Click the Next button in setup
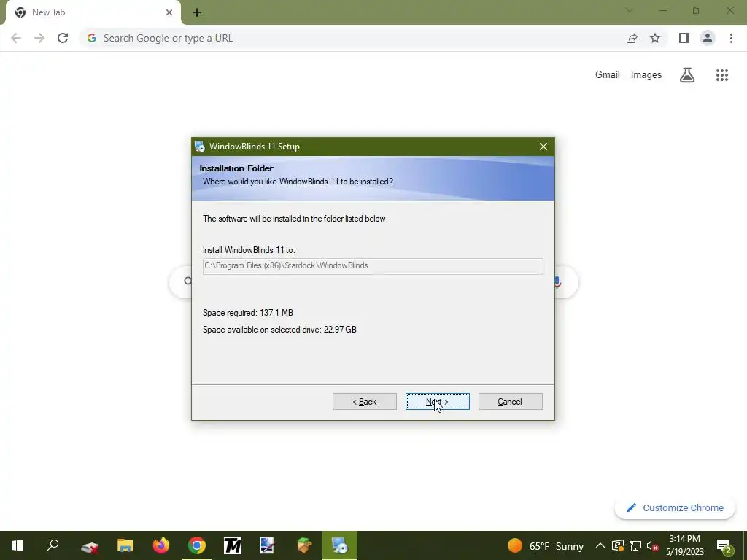The width and height of the screenshot is (747, 560). coord(438,402)
